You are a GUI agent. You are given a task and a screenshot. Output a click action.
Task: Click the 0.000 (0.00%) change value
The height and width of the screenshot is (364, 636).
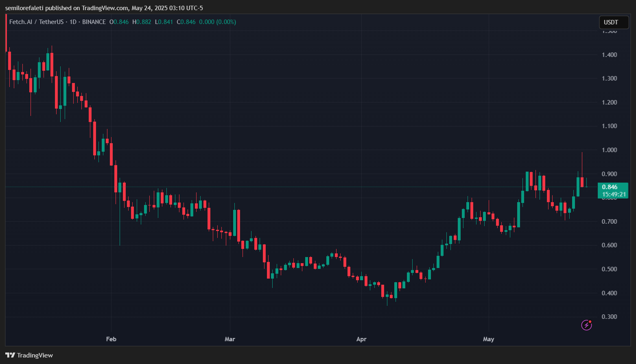217,22
